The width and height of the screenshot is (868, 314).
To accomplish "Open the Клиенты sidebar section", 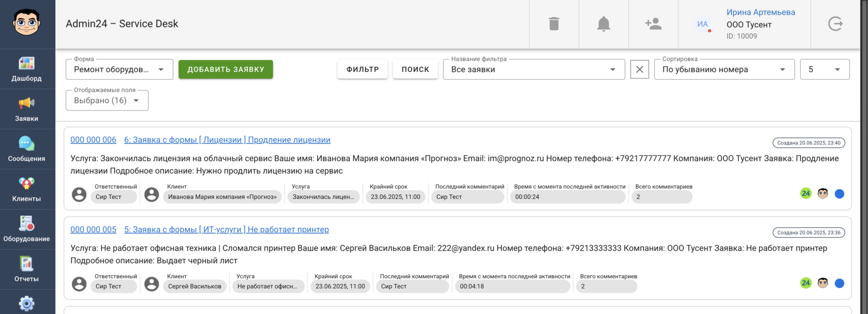I will tap(27, 190).
